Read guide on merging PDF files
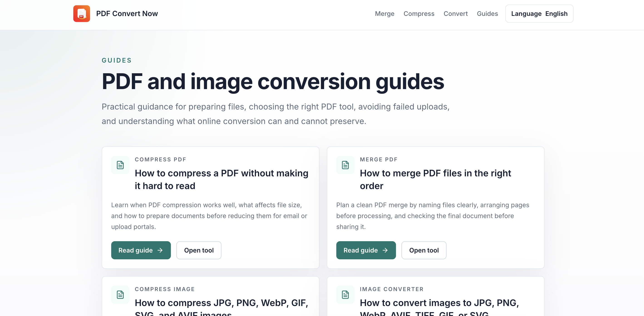Screen dimensions: 644x316 click(x=366, y=250)
